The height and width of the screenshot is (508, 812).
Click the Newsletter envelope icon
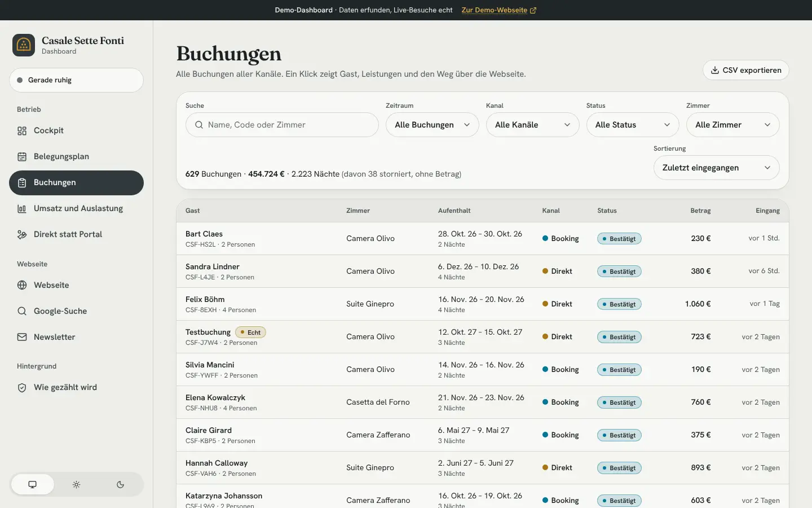click(22, 338)
